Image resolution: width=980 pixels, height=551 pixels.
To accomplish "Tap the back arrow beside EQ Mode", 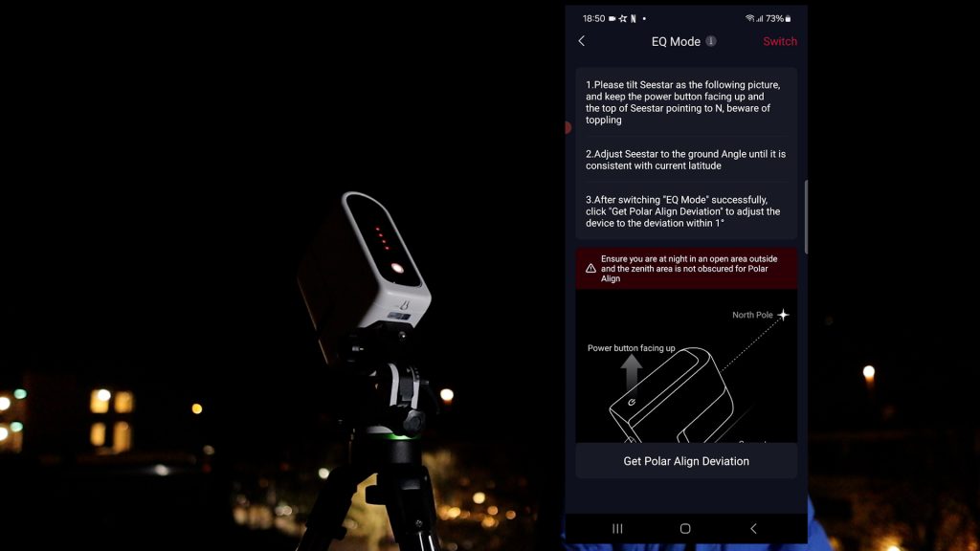I will click(x=582, y=41).
